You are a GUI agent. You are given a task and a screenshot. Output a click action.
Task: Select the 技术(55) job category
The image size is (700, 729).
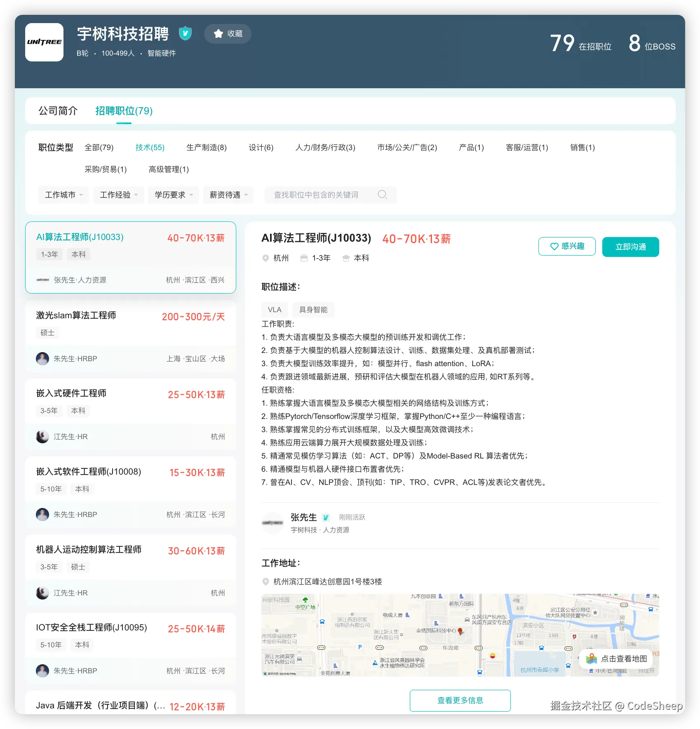pos(150,147)
